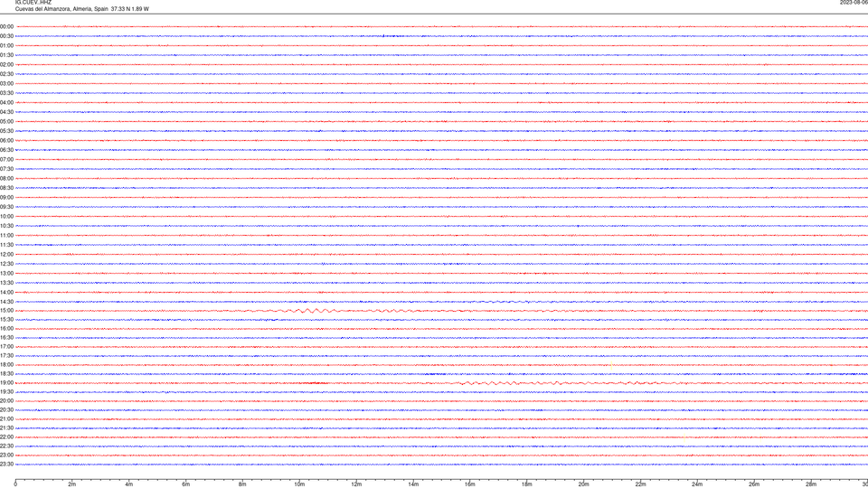
Task: Choose the 15:30 trace label
Action: pyautogui.click(x=6, y=319)
